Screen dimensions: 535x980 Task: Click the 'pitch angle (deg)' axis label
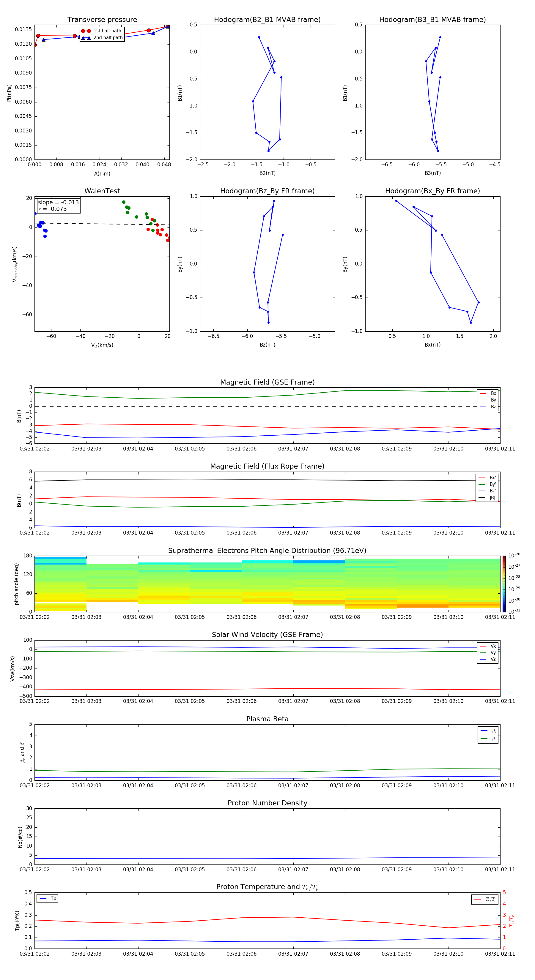point(16,584)
